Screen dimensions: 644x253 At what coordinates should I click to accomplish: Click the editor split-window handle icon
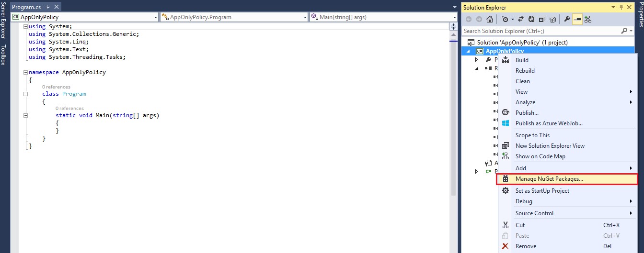pos(454,27)
